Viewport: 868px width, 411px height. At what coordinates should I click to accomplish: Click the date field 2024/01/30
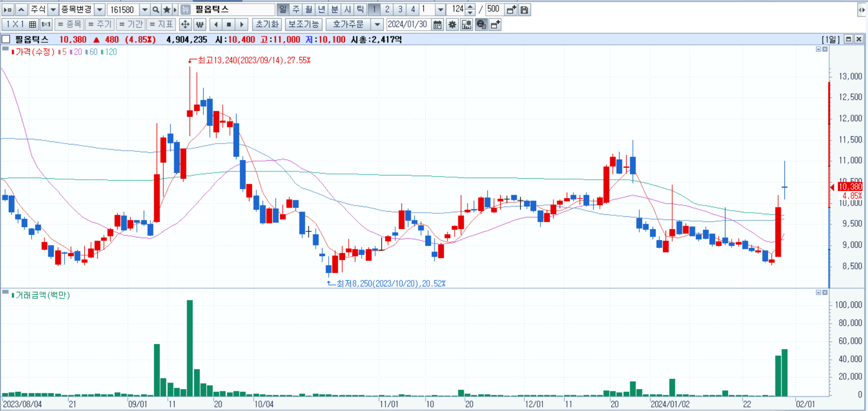coord(408,24)
